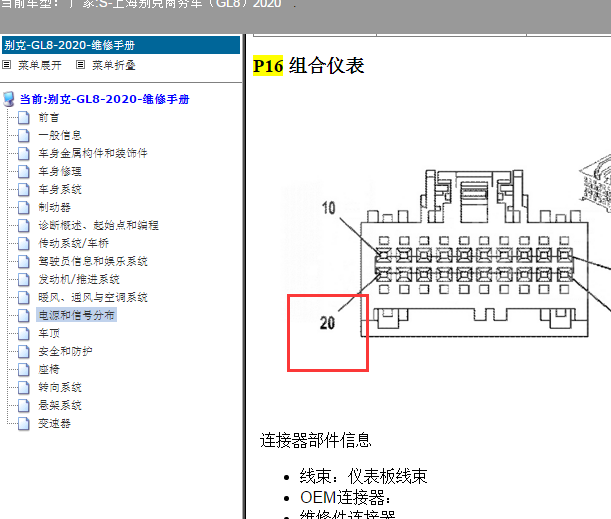
Task: Select 车身金属构件和装饰件 in the tree
Action: pos(93,153)
